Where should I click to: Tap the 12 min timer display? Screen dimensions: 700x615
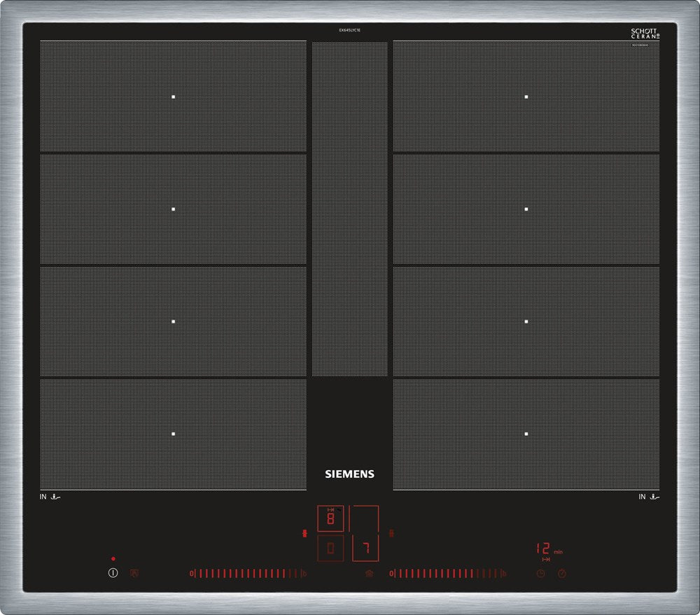pyautogui.click(x=544, y=549)
